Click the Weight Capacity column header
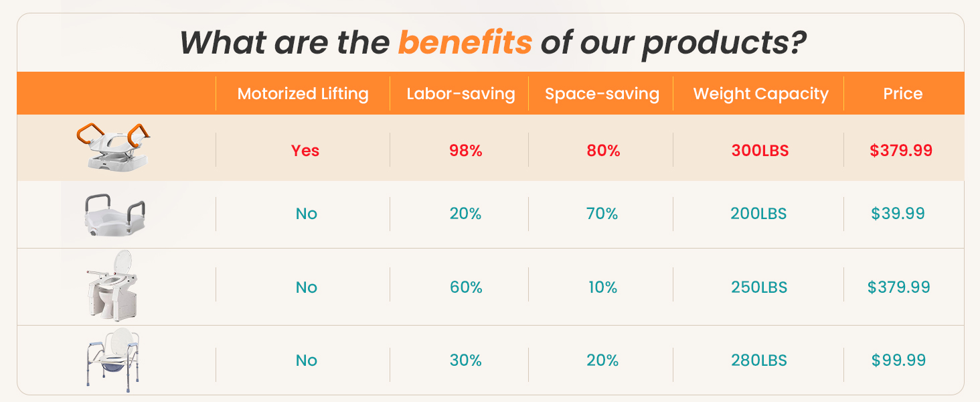The image size is (980, 402). coord(760,94)
